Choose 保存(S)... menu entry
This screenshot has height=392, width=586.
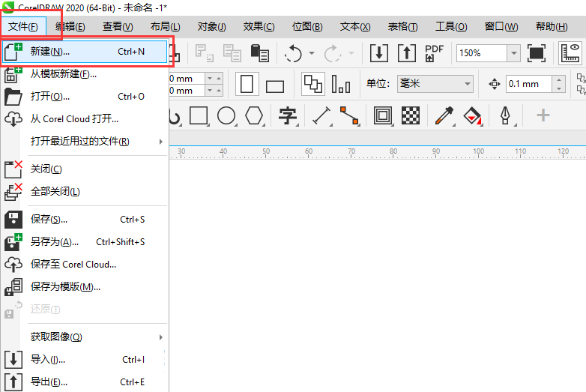pos(85,220)
